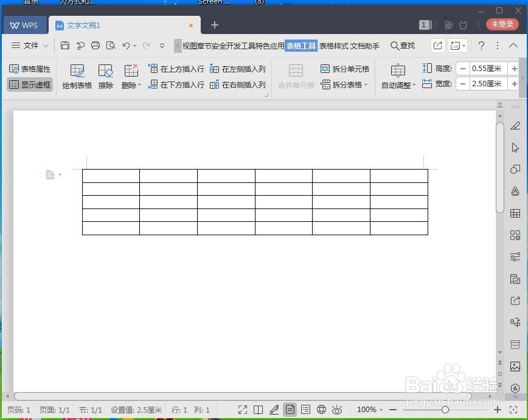
Task: Select the Eraser tool (擦除)
Action: (x=105, y=77)
